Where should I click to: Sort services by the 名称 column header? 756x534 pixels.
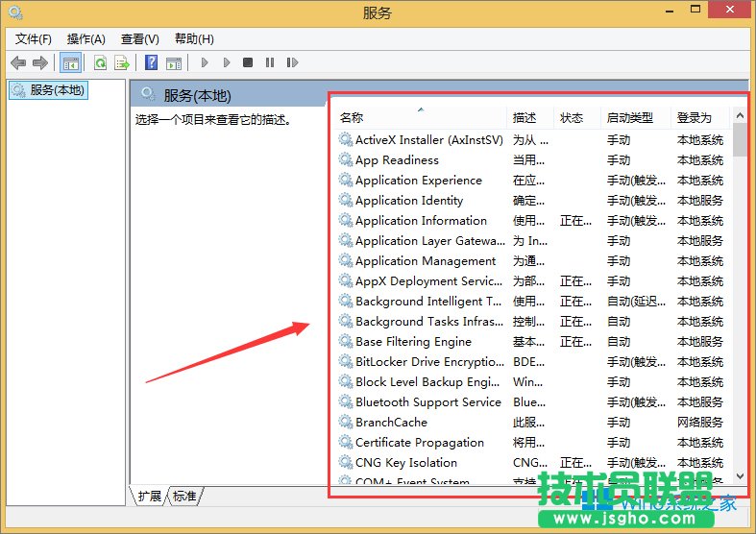pos(352,118)
